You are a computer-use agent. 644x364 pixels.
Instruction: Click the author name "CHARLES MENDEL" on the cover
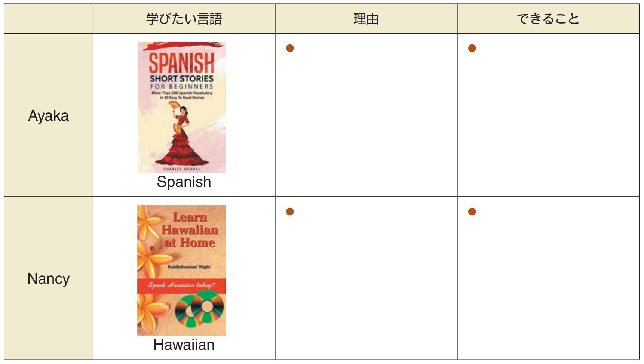click(x=182, y=169)
